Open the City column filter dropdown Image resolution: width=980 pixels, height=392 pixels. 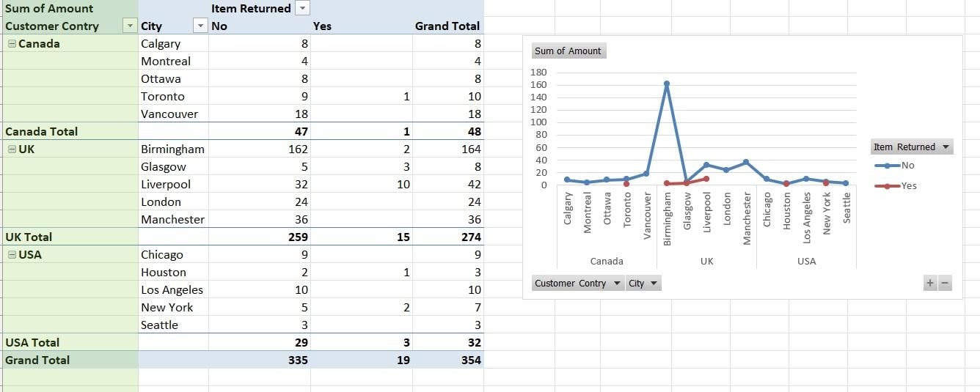coord(200,26)
